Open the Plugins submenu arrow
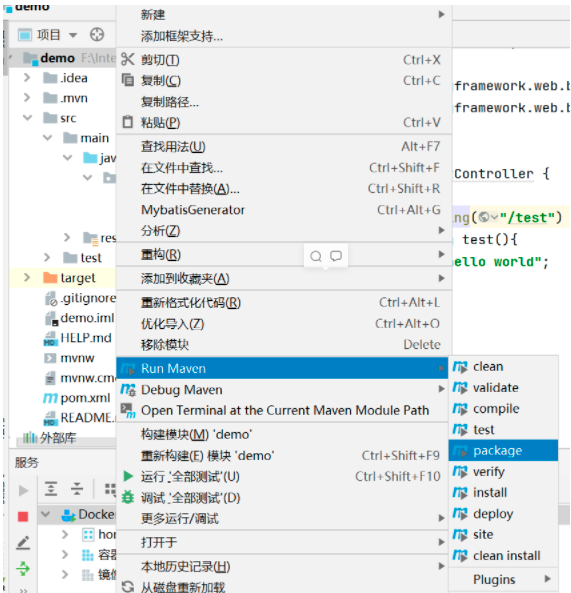This screenshot has height=593, width=571. [x=547, y=579]
